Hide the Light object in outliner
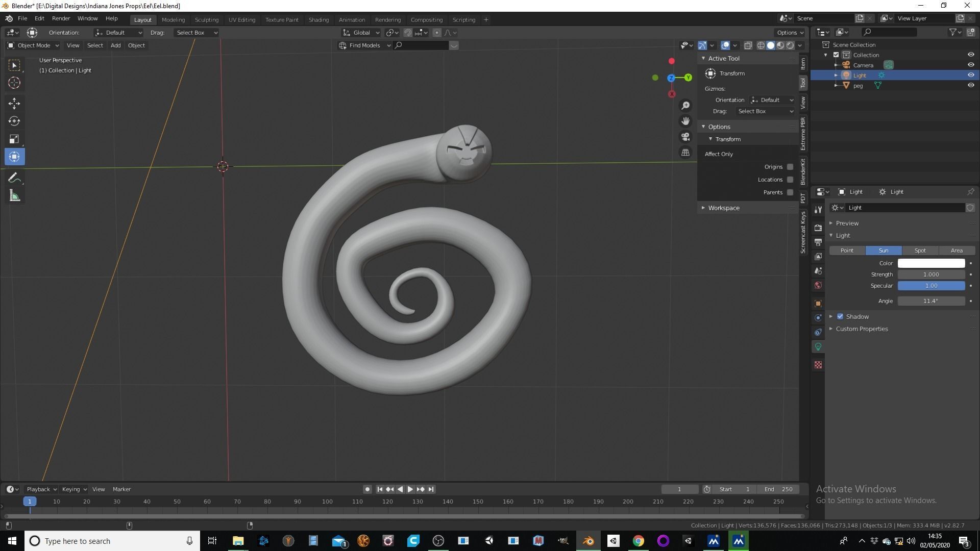This screenshot has height=551, width=980. click(971, 75)
